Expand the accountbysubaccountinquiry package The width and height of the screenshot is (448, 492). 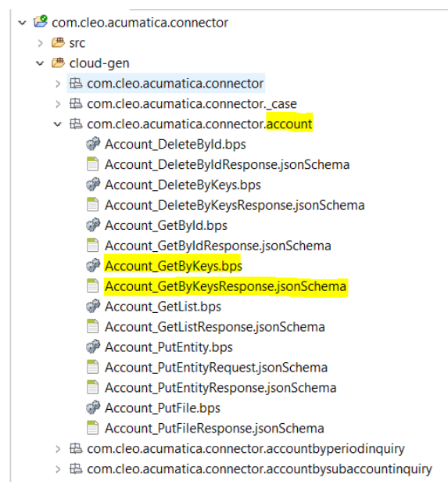[58, 469]
